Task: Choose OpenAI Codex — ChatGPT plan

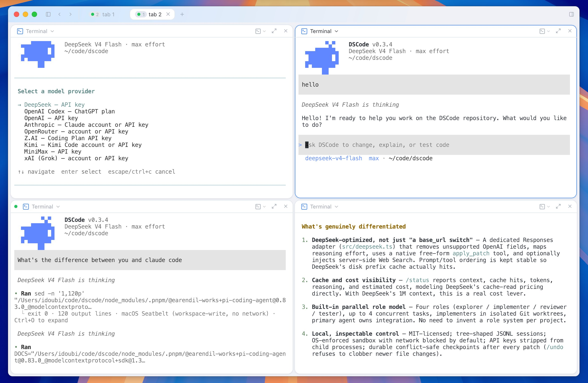Action: tap(69, 111)
